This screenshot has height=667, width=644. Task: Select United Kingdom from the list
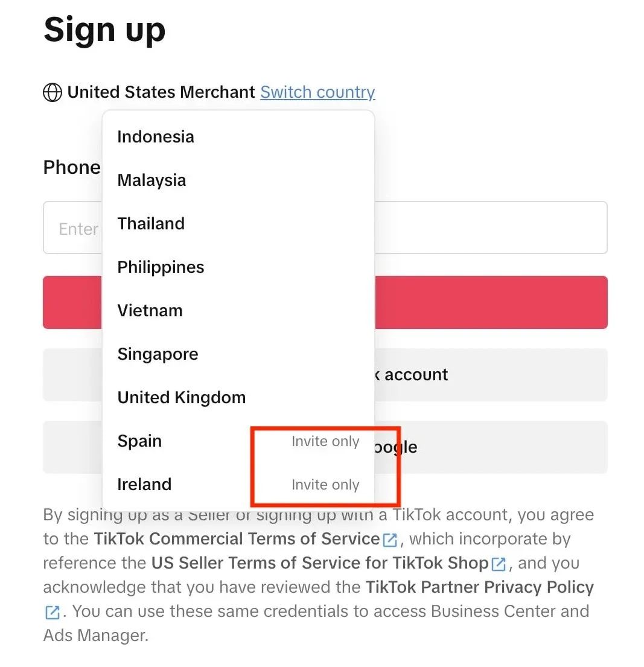click(238, 397)
